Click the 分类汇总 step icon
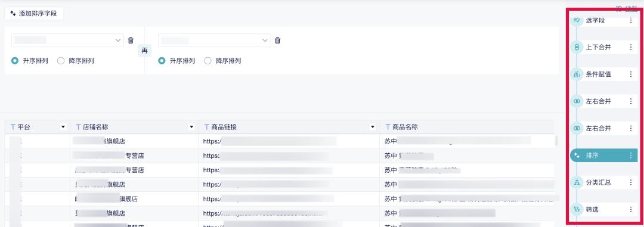 coord(577,183)
